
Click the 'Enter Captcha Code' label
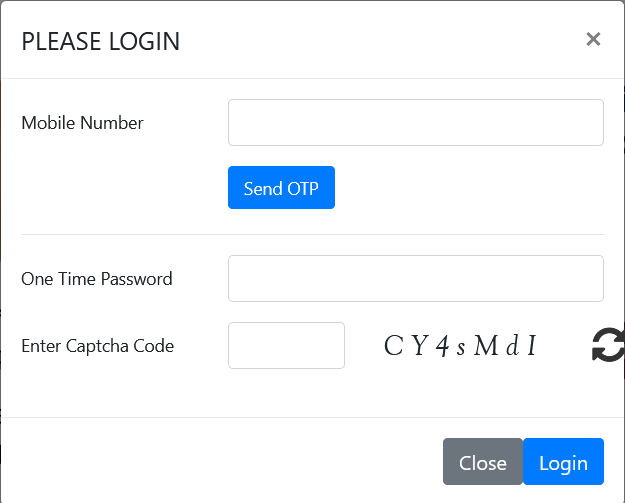(97, 346)
